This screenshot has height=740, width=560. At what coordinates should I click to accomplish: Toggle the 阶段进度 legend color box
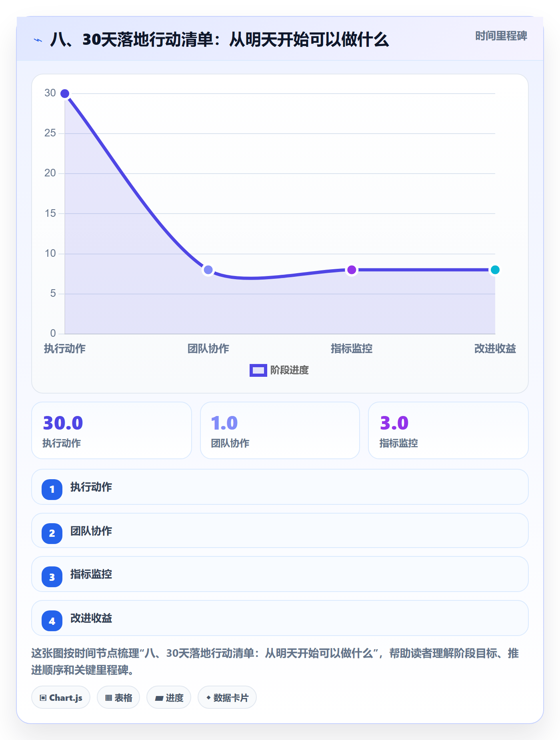(258, 370)
